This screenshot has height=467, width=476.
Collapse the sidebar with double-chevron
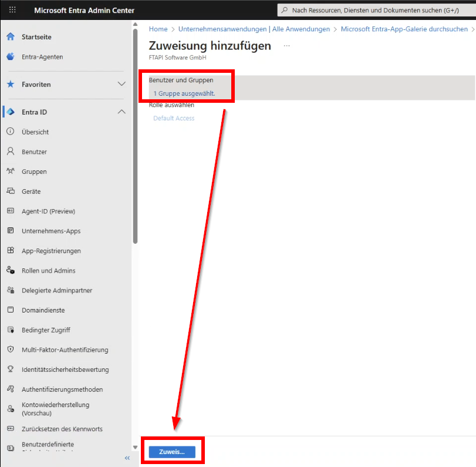click(127, 458)
